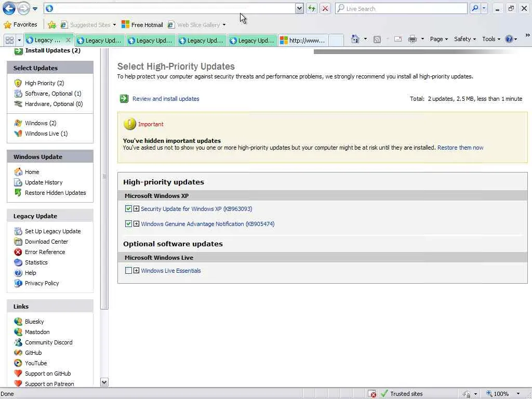Check the Windows Live Essentials checkbox
Screen dimensions: 532x399
pyautogui.click(x=128, y=270)
